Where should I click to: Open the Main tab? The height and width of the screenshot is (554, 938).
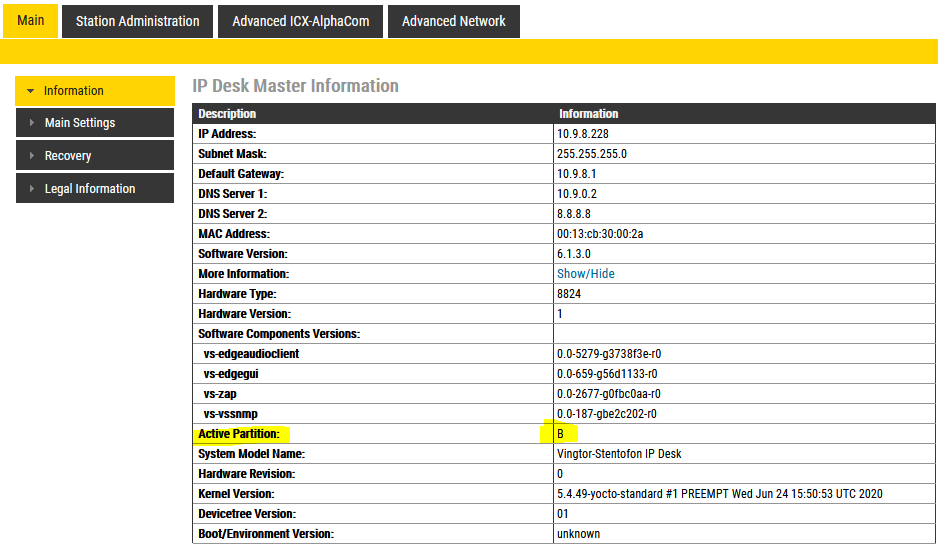[30, 20]
